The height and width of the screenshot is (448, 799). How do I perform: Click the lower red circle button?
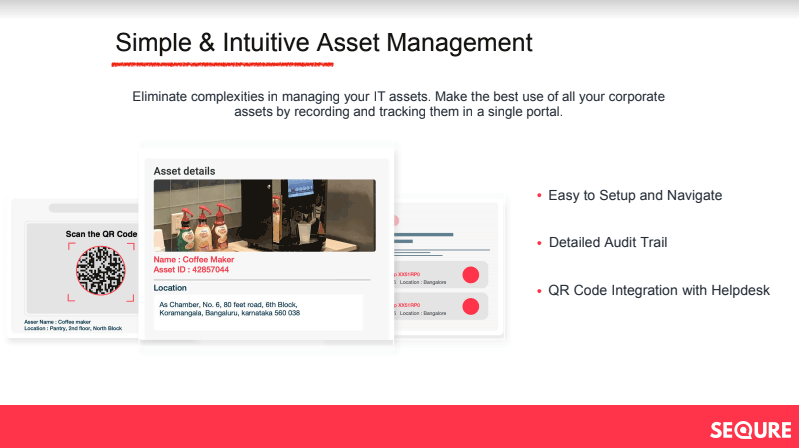471,307
